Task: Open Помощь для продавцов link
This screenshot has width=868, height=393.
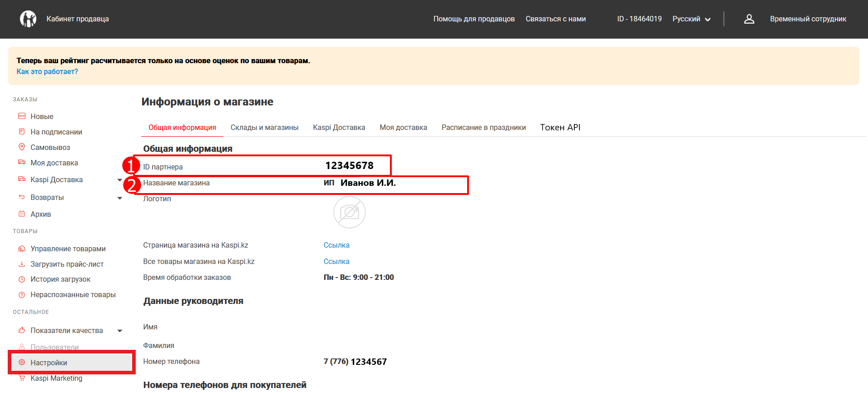Action: pyautogui.click(x=474, y=19)
